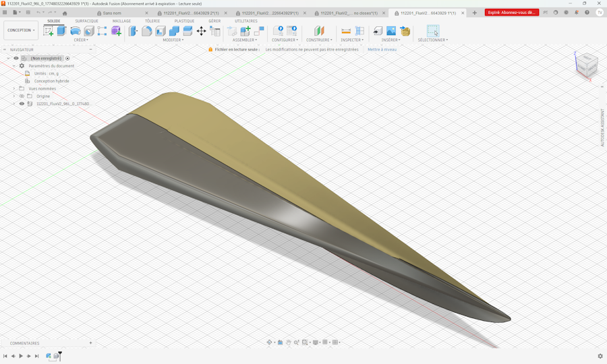This screenshot has height=364, width=607.
Task: Click the Mettre à niveau link
Action: 382,49
